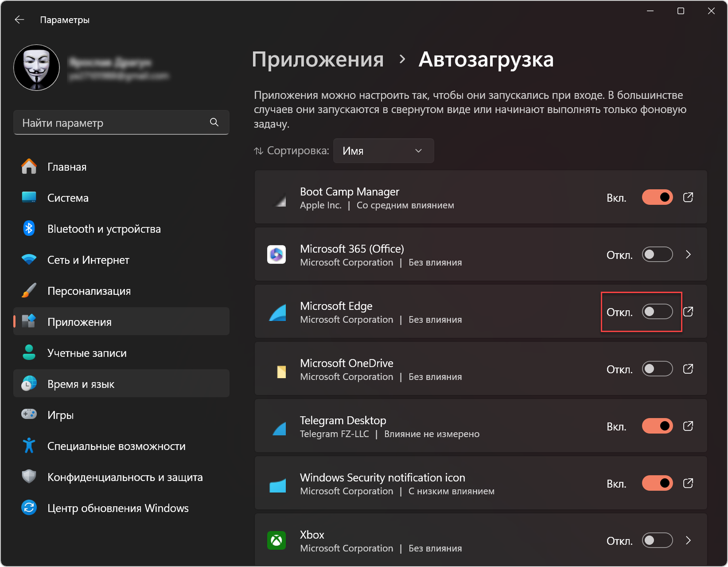
Task: Click the Microsoft OneDrive app icon
Action: click(282, 372)
